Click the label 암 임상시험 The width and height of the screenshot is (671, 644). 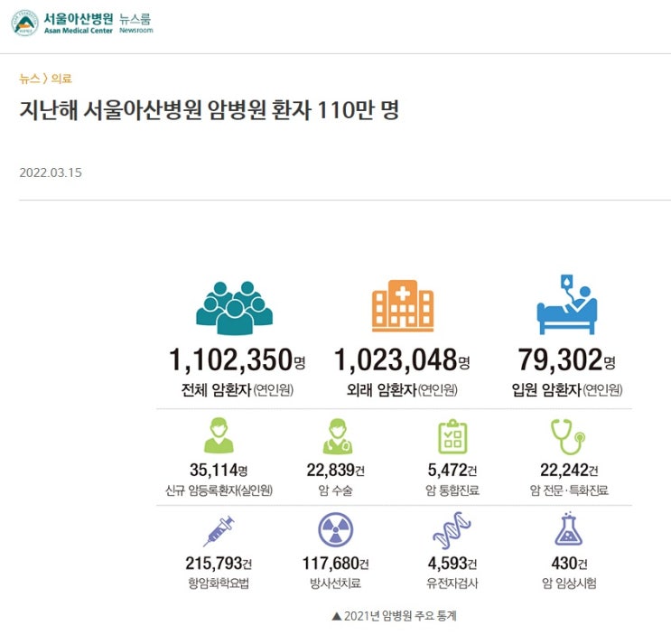pos(569,583)
